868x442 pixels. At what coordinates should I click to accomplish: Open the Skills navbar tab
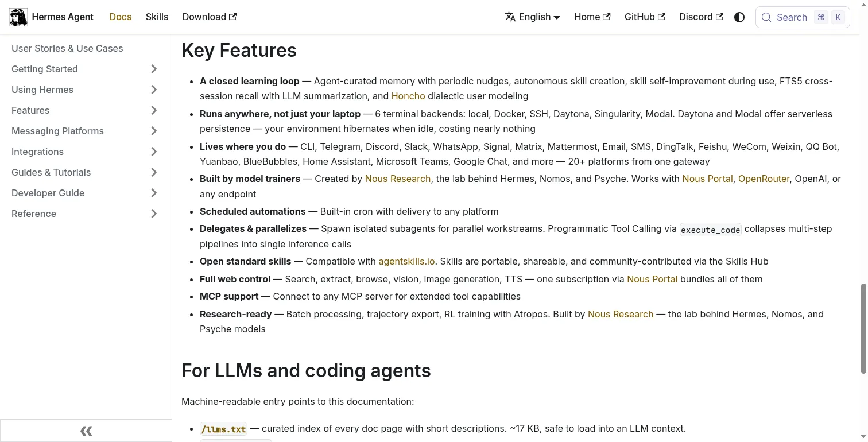tap(157, 17)
